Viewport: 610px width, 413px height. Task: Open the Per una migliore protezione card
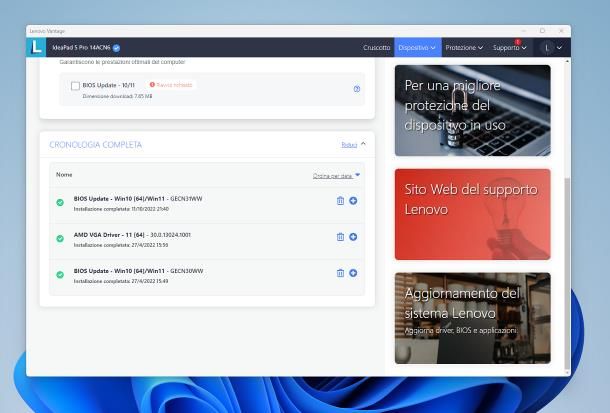[473, 110]
